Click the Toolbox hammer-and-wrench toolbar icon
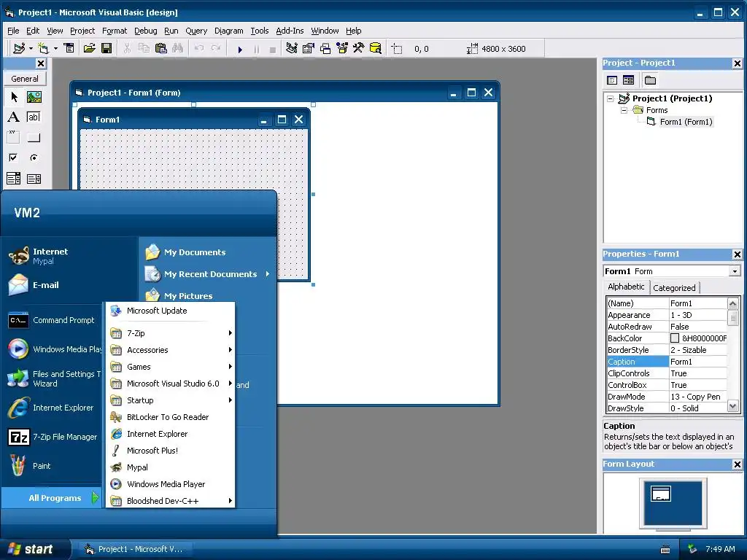The image size is (747, 560). 359,49
